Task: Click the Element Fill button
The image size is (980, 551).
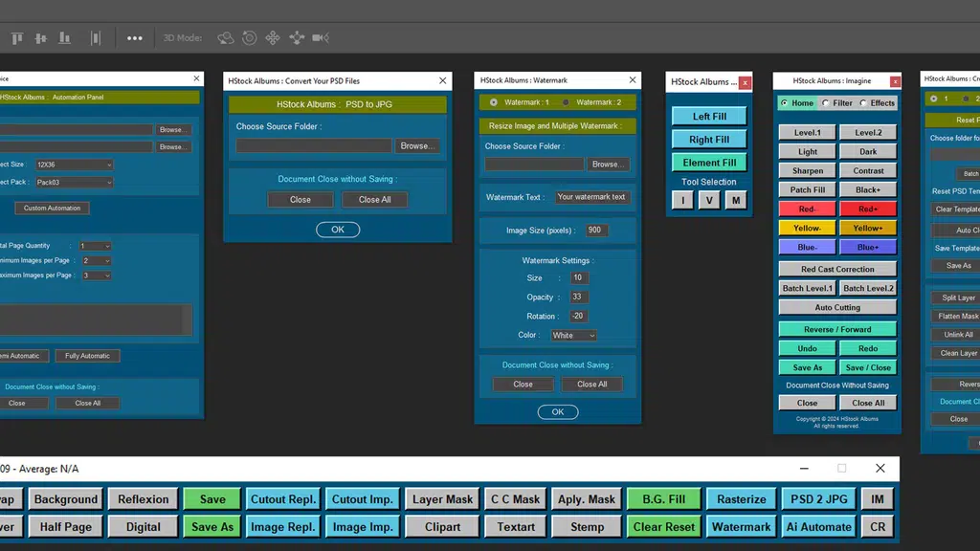Action: (x=709, y=163)
